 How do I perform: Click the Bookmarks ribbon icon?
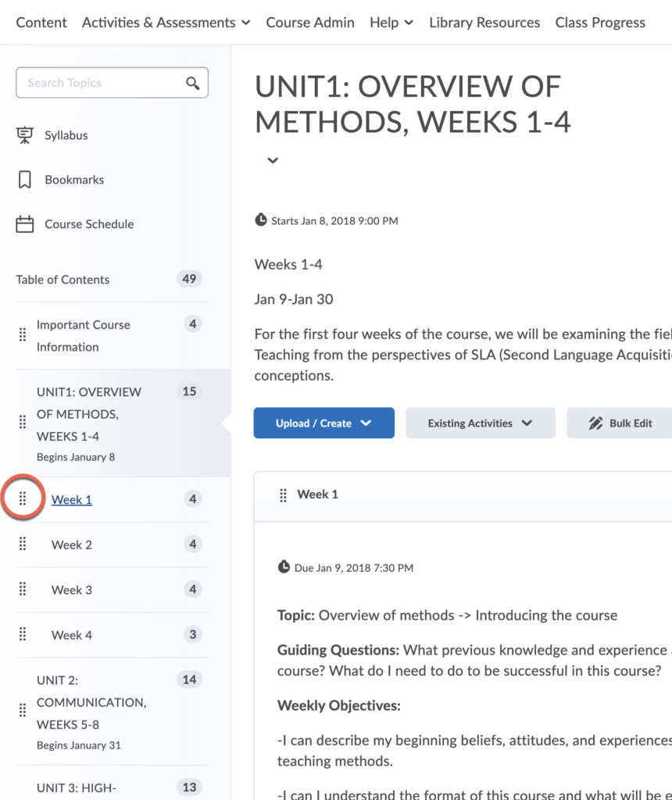coord(25,180)
